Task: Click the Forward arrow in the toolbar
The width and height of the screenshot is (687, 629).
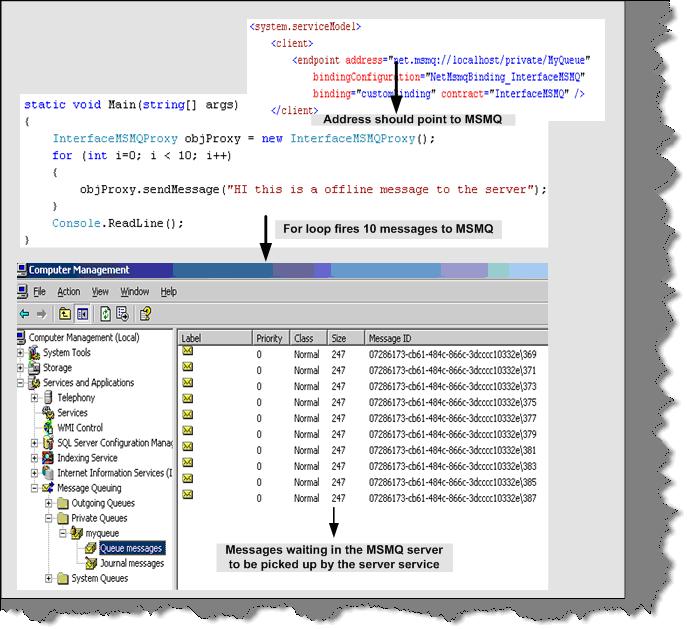Action: click(x=41, y=314)
